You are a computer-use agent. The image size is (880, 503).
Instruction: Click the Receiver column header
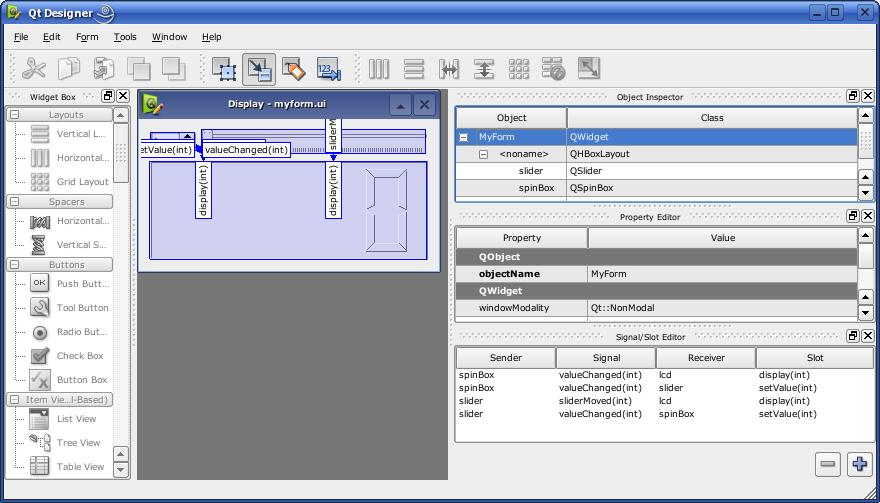point(706,358)
